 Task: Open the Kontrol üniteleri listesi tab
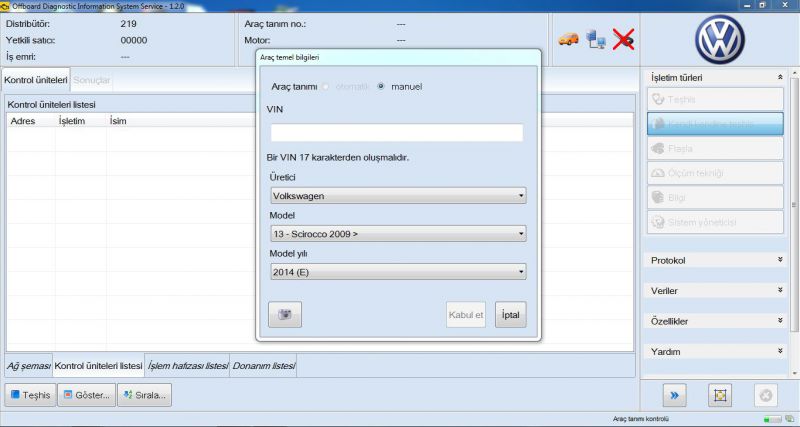point(98,366)
